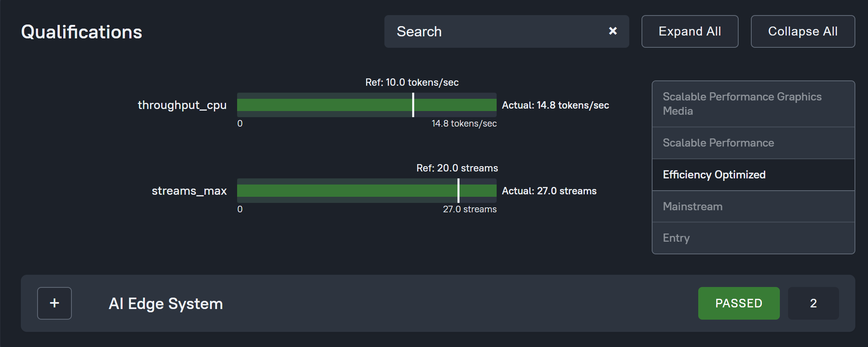Click the Collapse All button
Image resolution: width=868 pixels, height=347 pixels.
coord(802,31)
